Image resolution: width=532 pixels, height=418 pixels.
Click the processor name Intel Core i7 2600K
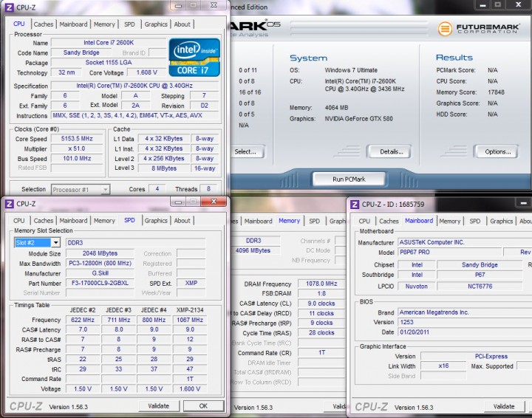tap(109, 43)
